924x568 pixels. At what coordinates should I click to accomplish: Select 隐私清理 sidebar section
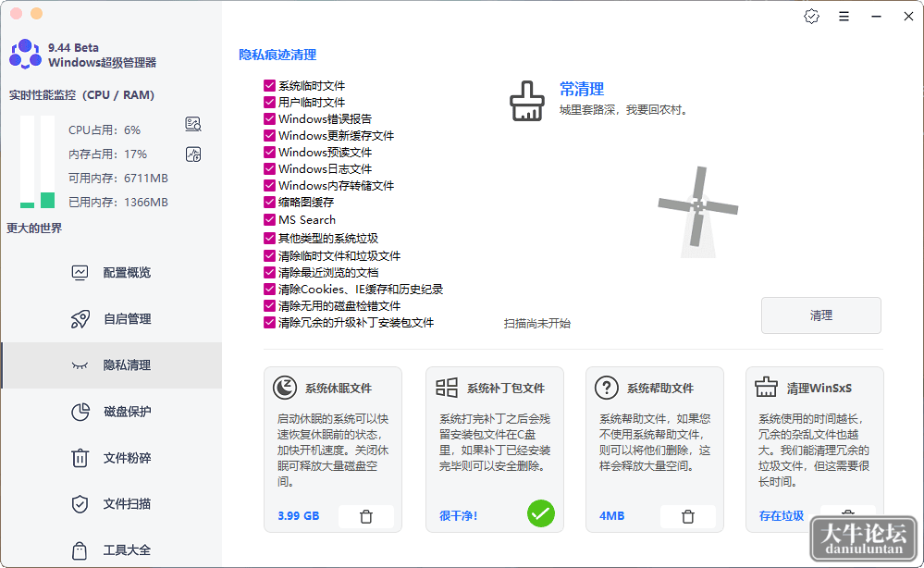point(112,365)
